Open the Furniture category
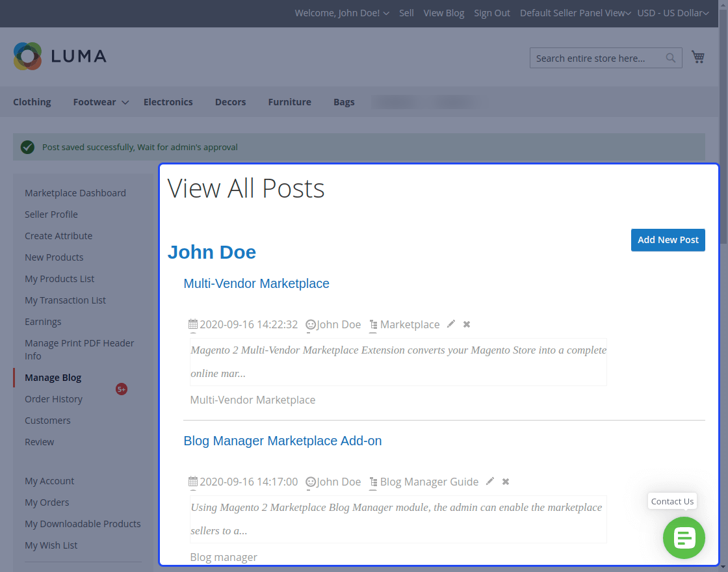Viewport: 728px width, 572px height. point(290,101)
